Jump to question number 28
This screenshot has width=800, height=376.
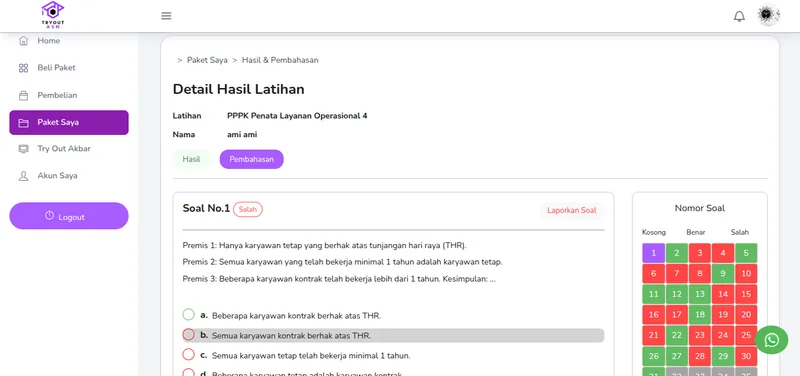(x=700, y=356)
